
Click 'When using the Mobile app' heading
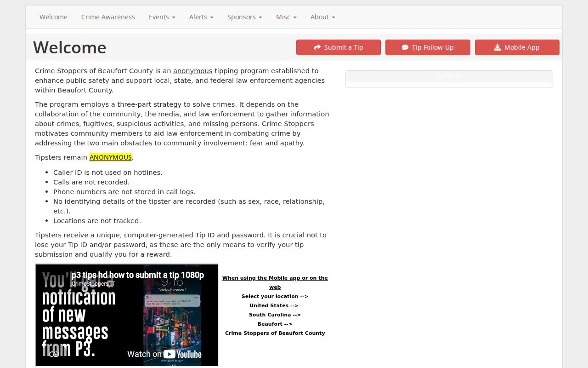(275, 282)
